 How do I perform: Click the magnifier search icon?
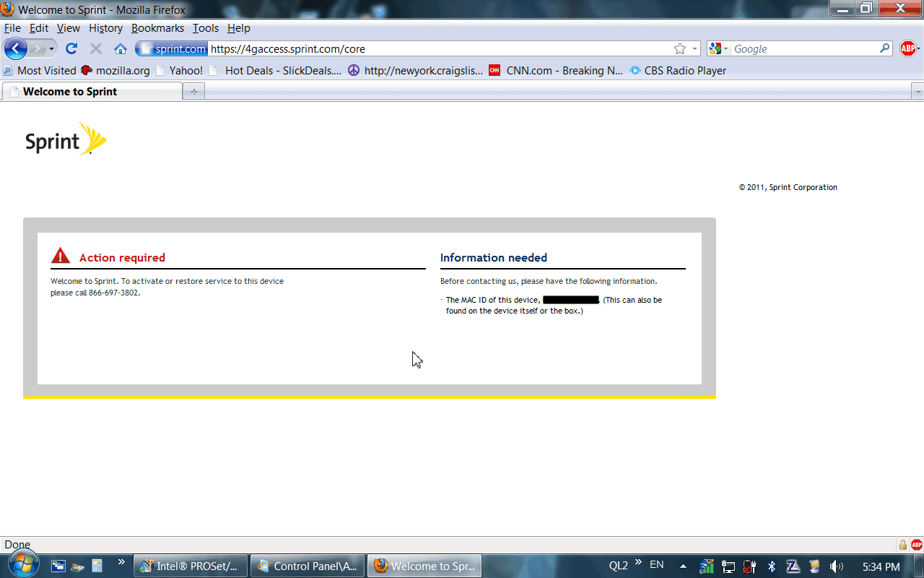pos(885,48)
